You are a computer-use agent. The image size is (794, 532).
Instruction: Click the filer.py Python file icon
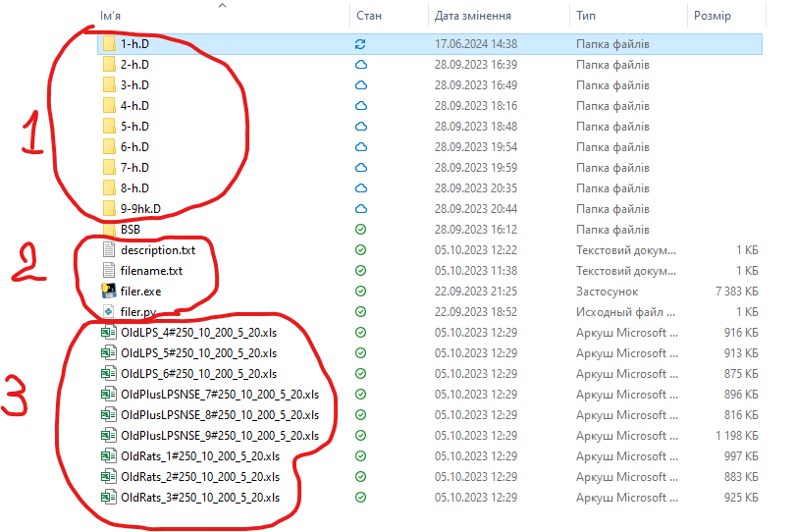[109, 312]
